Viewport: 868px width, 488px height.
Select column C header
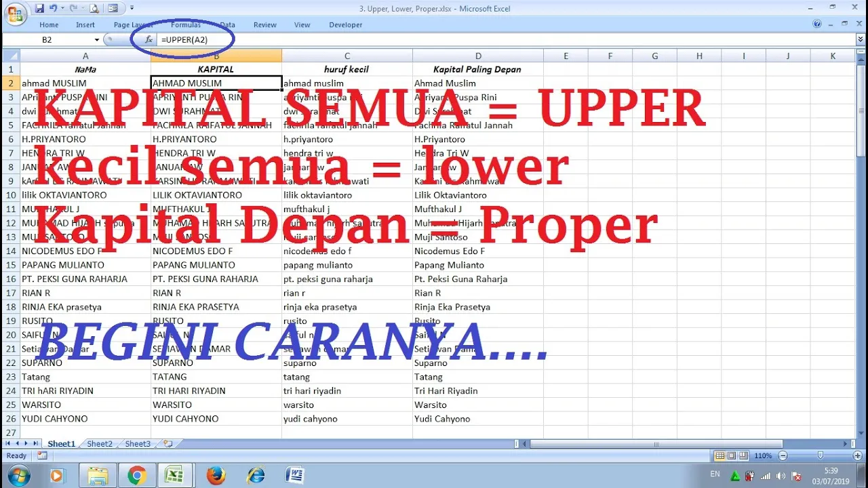click(x=347, y=56)
